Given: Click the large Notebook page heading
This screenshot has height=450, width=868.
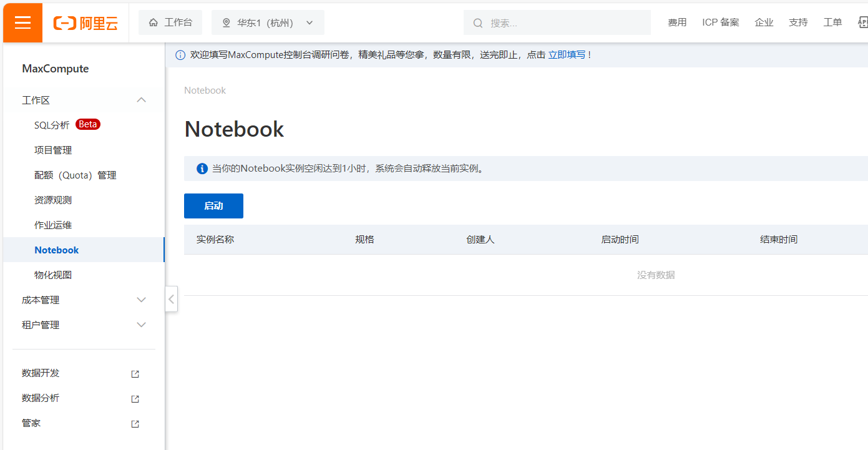Looking at the screenshot, I should (234, 129).
